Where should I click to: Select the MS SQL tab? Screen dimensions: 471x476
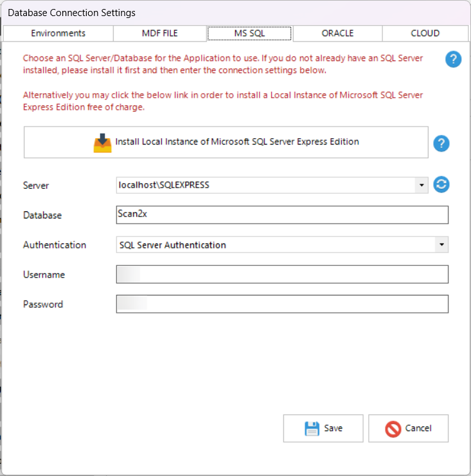click(249, 33)
